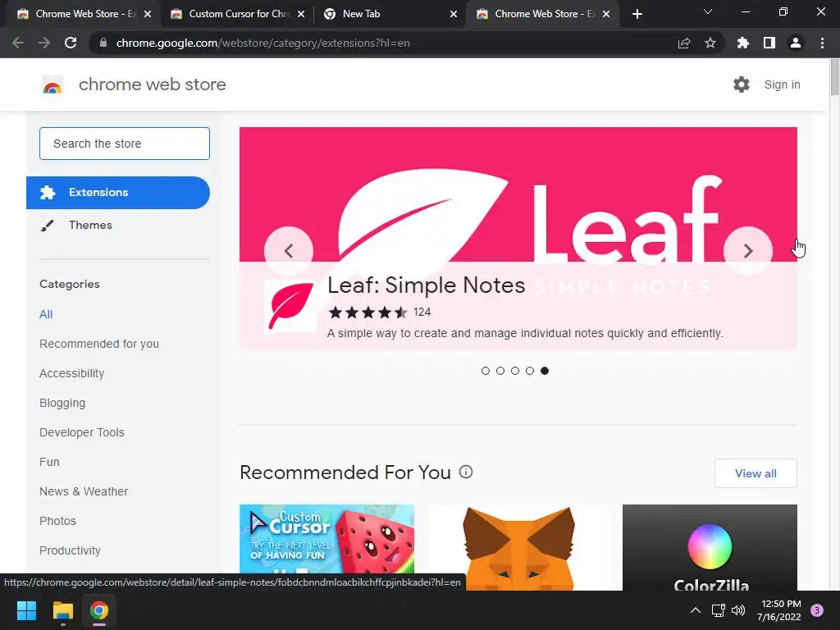Open the Fun category
This screenshot has height=630, width=840.
[x=49, y=462]
